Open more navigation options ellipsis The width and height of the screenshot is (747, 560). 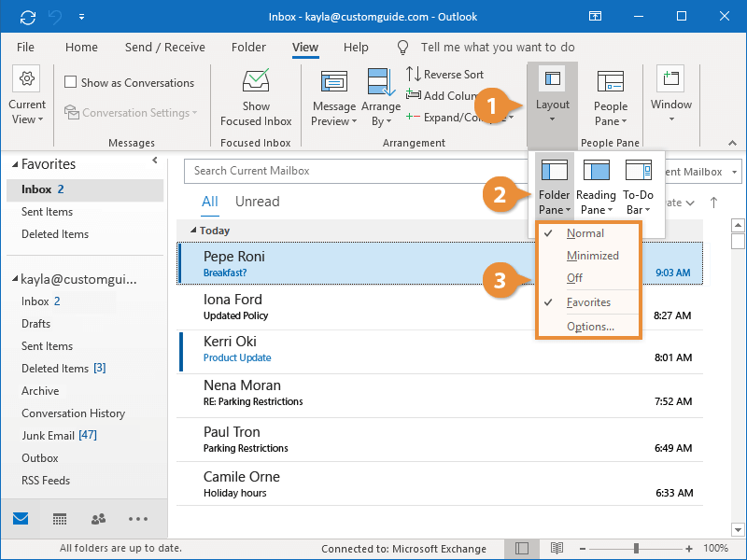coord(137,519)
